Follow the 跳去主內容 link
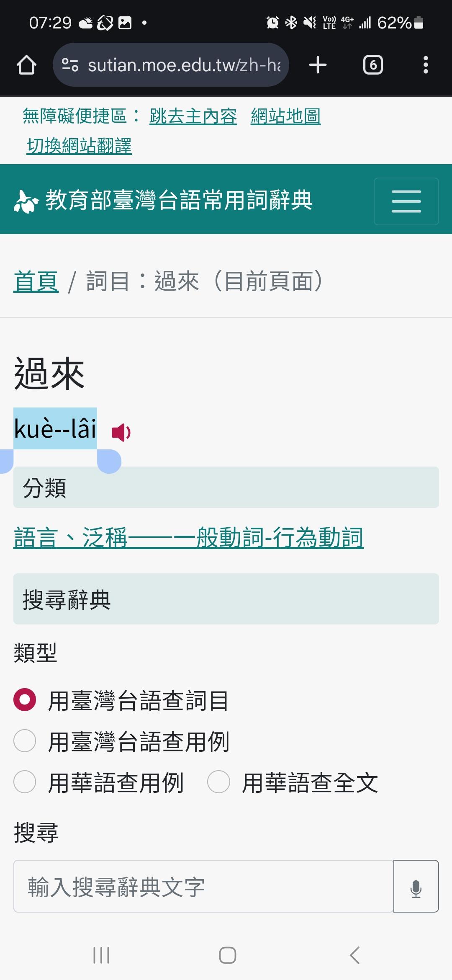Image resolution: width=452 pixels, height=980 pixels. [x=193, y=116]
